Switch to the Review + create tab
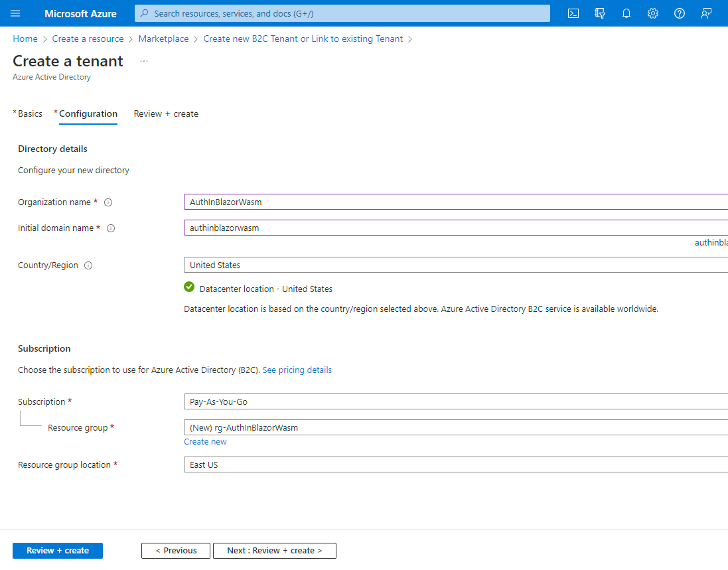 (x=166, y=113)
